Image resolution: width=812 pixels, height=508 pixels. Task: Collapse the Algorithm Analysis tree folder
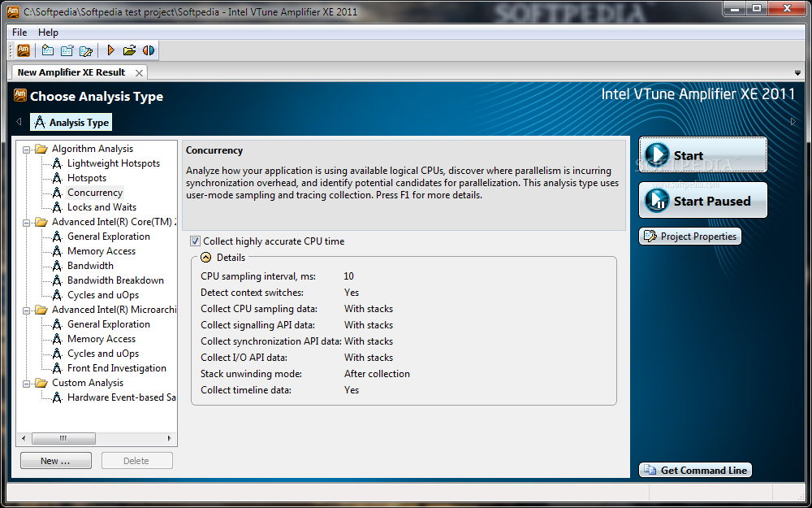pos(26,150)
